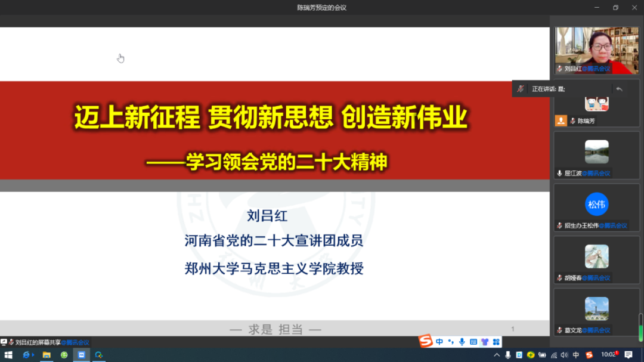The width and height of the screenshot is (644, 362).
Task: Click the orange host icon beside 陈瑞芳
Action: tap(561, 120)
